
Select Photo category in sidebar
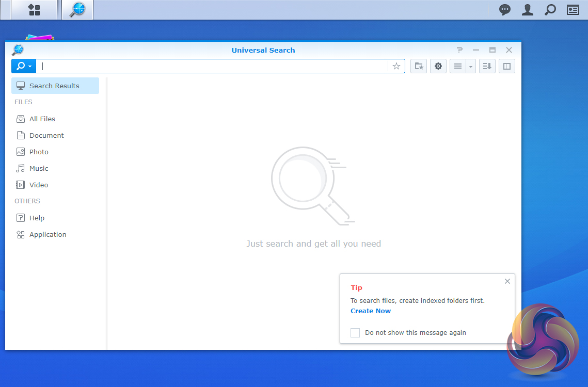click(x=39, y=152)
